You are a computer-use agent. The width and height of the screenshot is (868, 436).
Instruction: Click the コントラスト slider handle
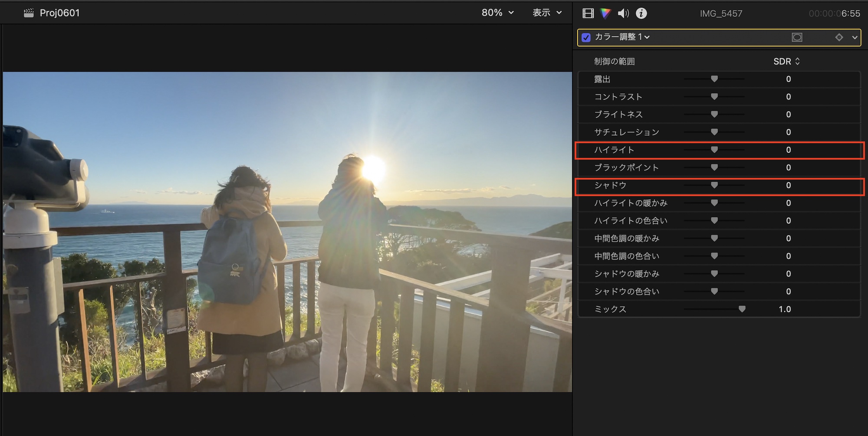(x=714, y=97)
